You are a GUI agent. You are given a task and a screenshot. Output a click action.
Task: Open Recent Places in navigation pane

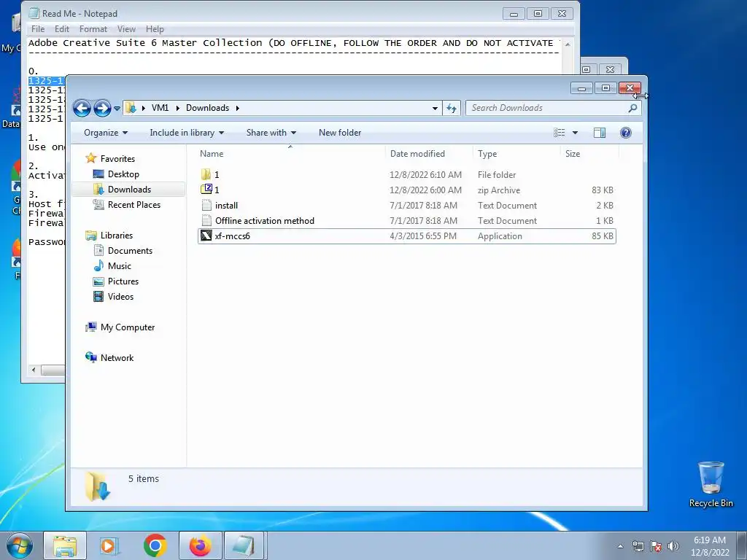[x=133, y=205]
